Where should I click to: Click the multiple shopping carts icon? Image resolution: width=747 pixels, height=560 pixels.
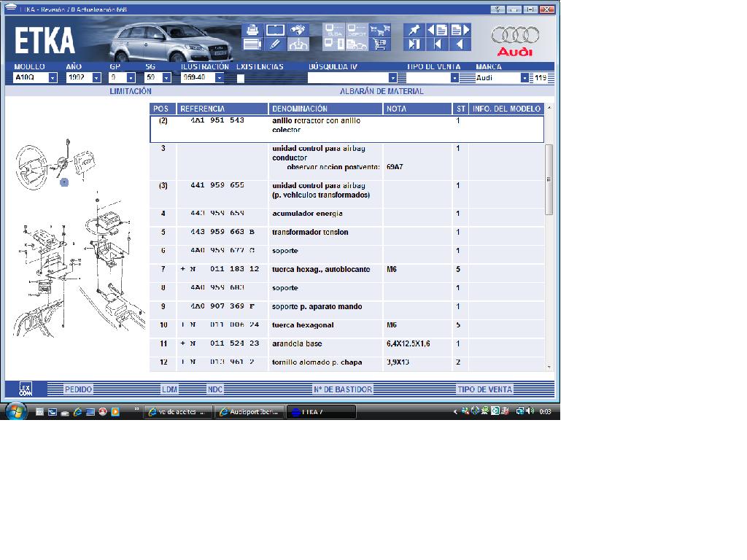click(x=379, y=30)
